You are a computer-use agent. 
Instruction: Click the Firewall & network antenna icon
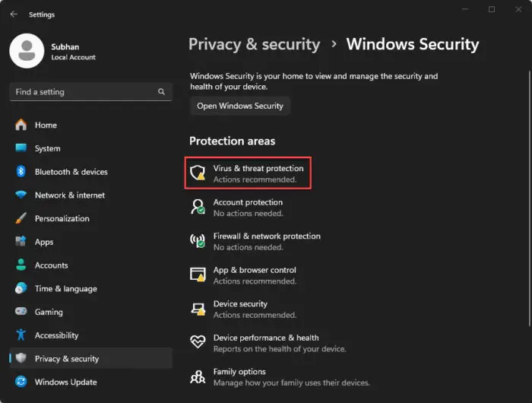click(x=198, y=241)
